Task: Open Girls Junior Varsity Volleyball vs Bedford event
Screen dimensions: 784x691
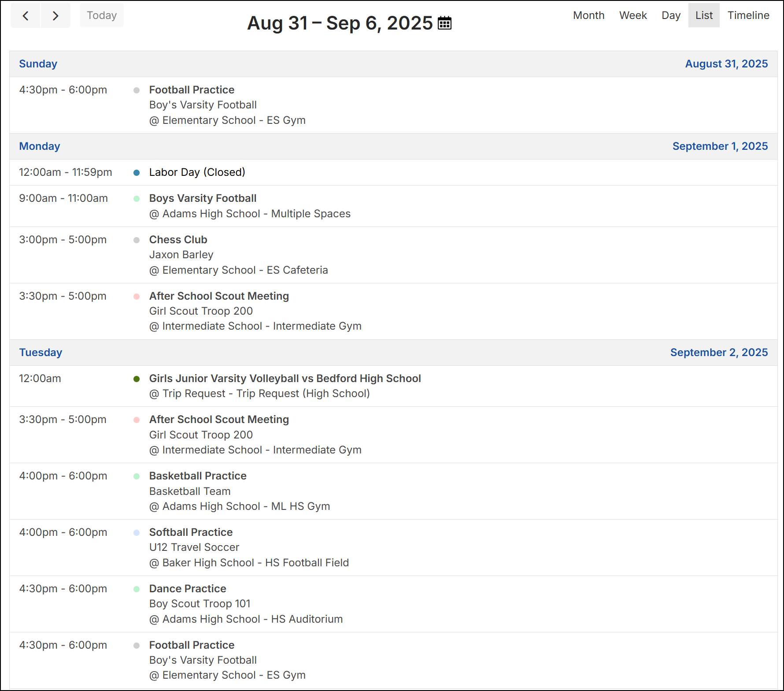Action: [285, 379]
